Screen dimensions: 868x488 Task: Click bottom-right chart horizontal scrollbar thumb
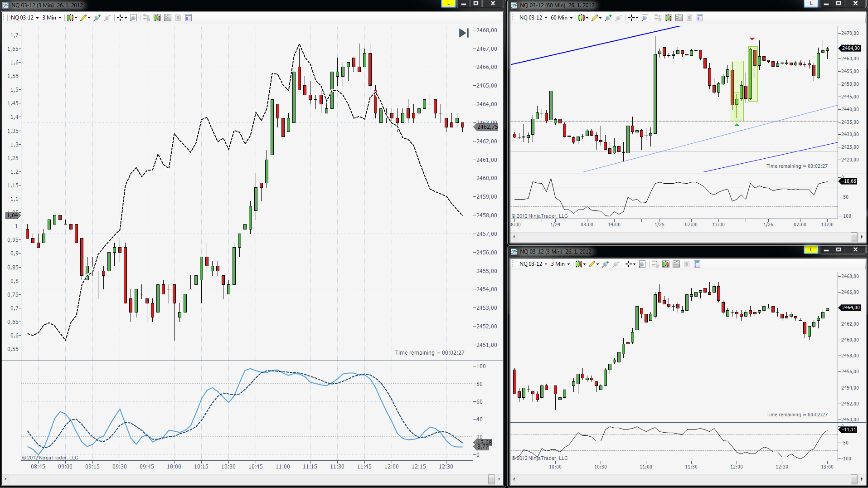tap(854, 479)
